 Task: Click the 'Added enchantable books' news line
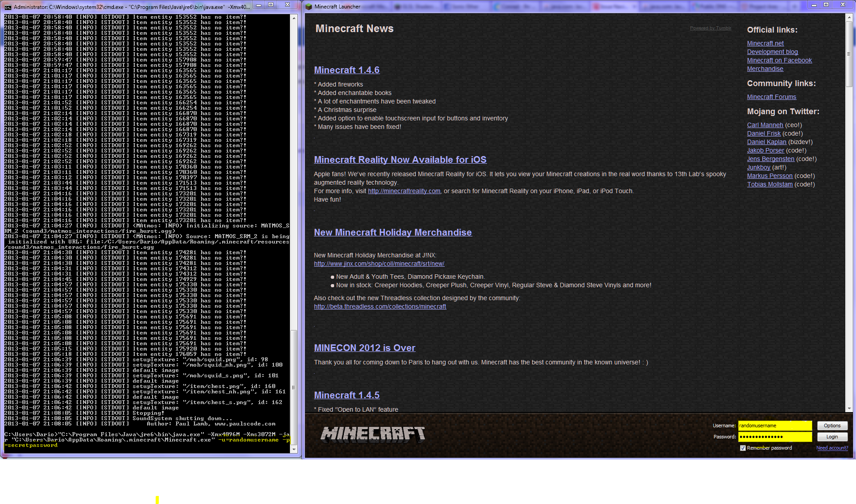[353, 93]
